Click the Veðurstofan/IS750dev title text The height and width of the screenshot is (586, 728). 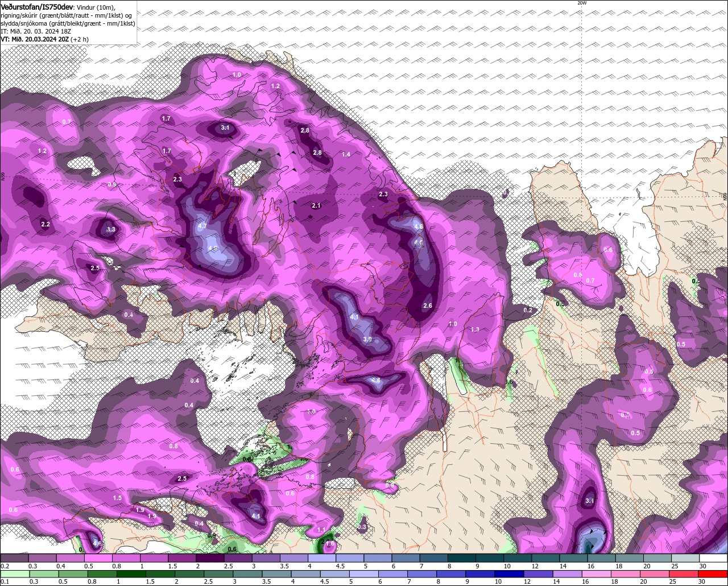(36, 6)
